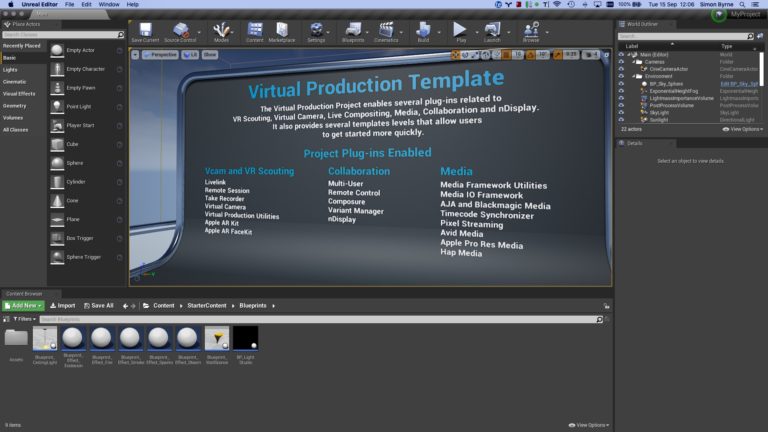This screenshot has height=432, width=768.
Task: Open the Add New dropdown
Action: [x=22, y=305]
